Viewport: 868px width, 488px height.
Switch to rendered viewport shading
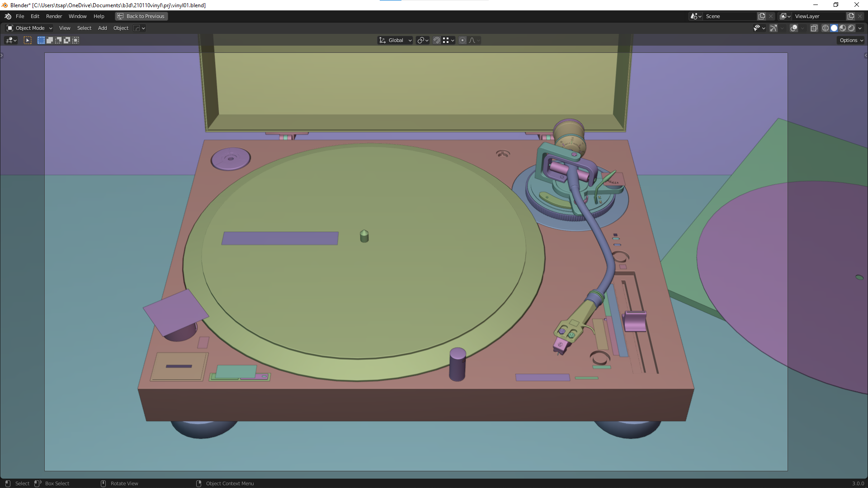[x=851, y=28]
